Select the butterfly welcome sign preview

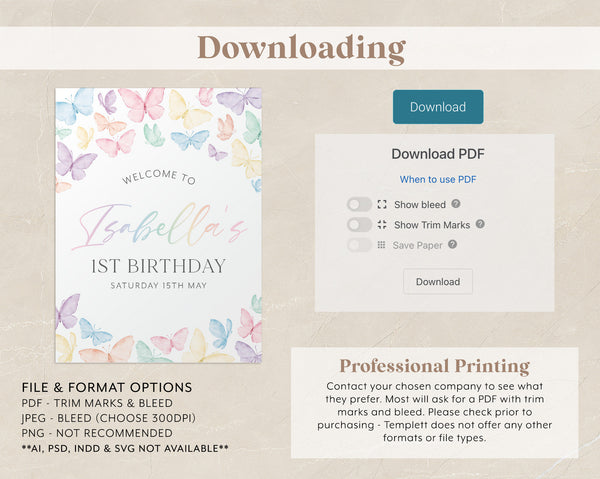pyautogui.click(x=158, y=225)
